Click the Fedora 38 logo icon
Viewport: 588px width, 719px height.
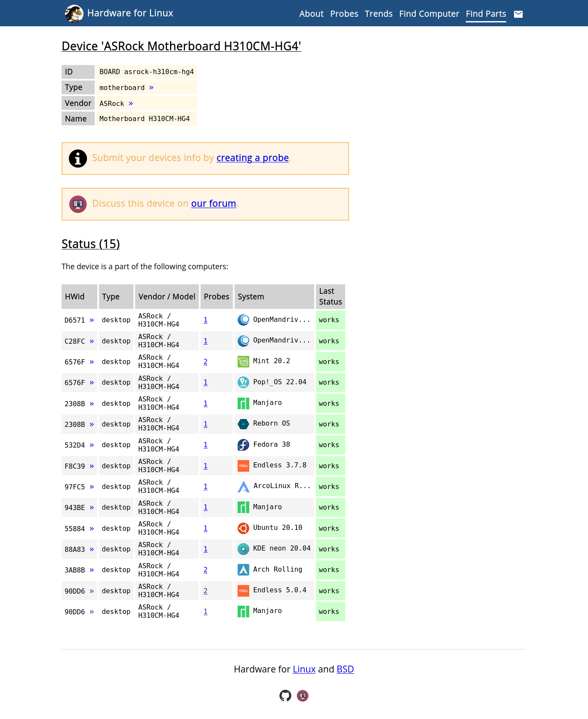point(243,445)
